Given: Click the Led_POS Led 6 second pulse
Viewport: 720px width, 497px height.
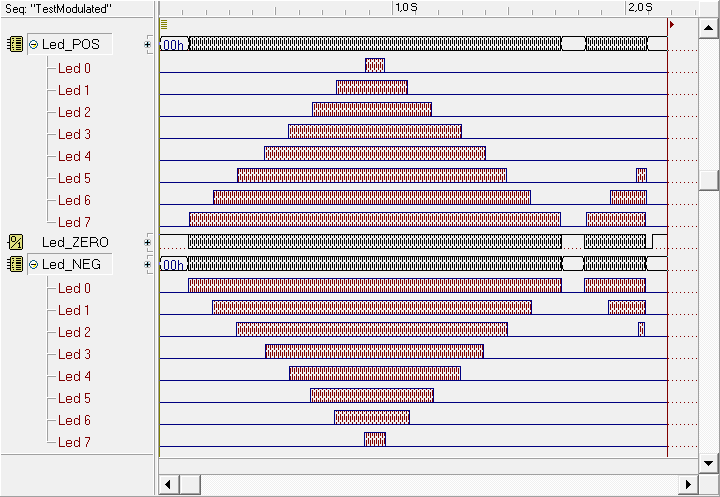Looking at the screenshot, I should coord(629,198).
